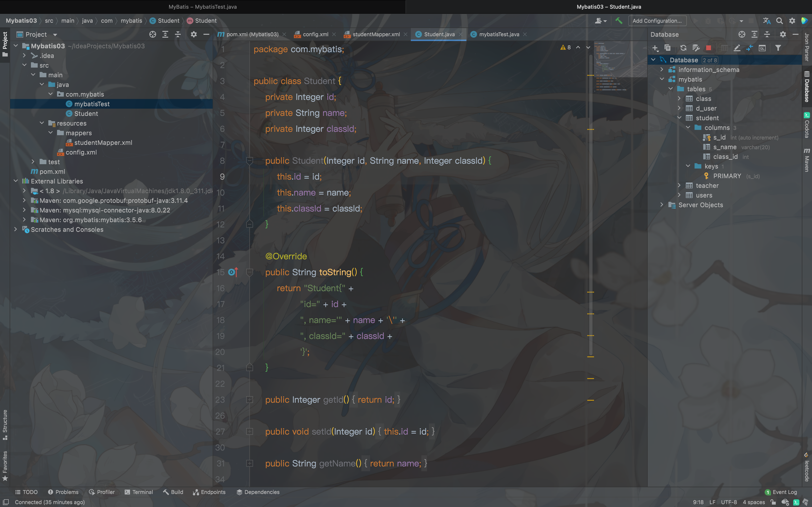
Task: Click the Add Configuration... button
Action: point(657,21)
